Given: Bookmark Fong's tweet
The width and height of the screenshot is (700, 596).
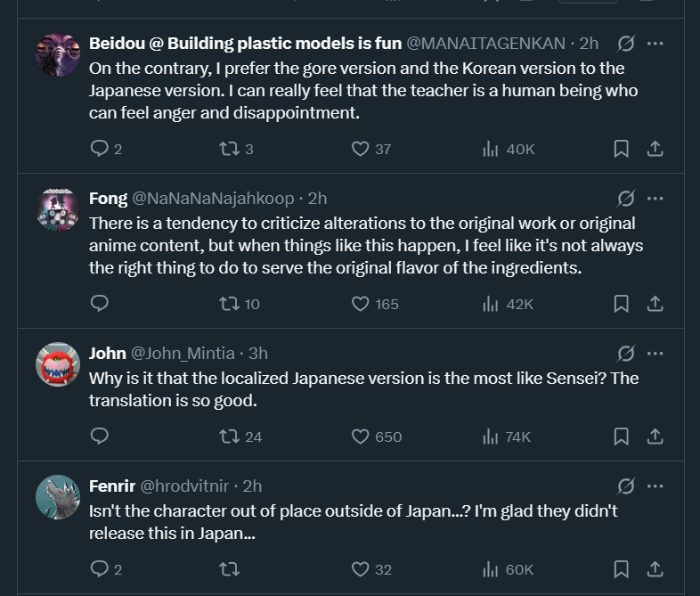Looking at the screenshot, I should (621, 304).
